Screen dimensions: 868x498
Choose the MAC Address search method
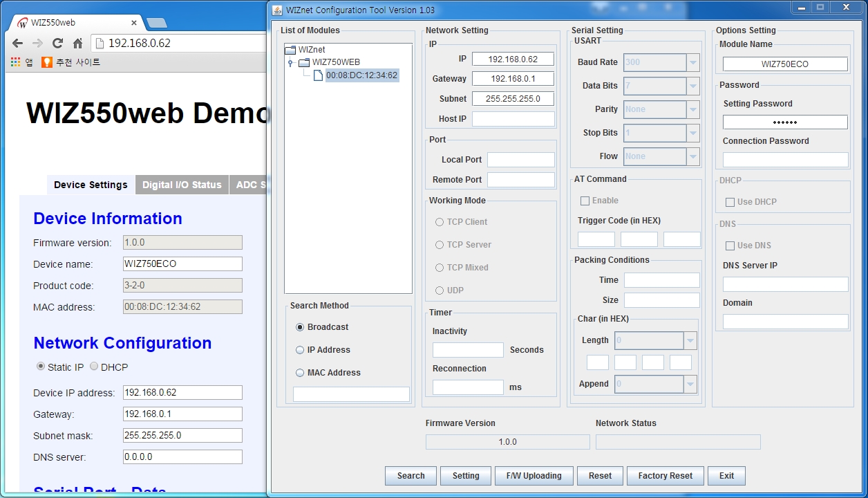coord(300,373)
